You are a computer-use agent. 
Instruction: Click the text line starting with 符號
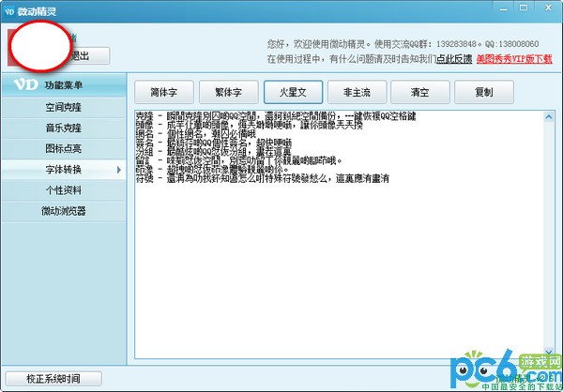pyautogui.click(x=263, y=179)
